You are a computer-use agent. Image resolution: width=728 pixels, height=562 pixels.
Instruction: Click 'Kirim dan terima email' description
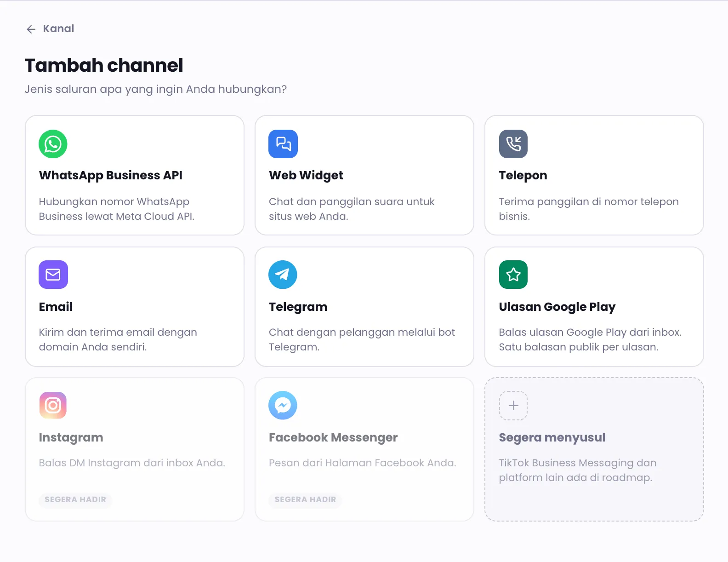point(118,339)
